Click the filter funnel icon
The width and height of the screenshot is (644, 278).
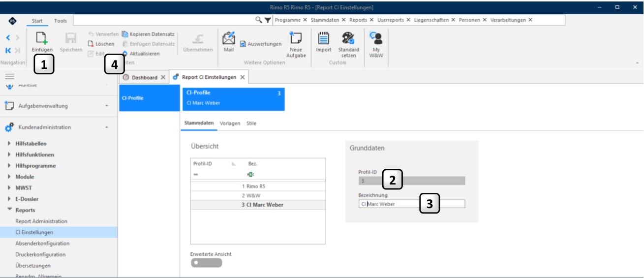[x=268, y=20]
